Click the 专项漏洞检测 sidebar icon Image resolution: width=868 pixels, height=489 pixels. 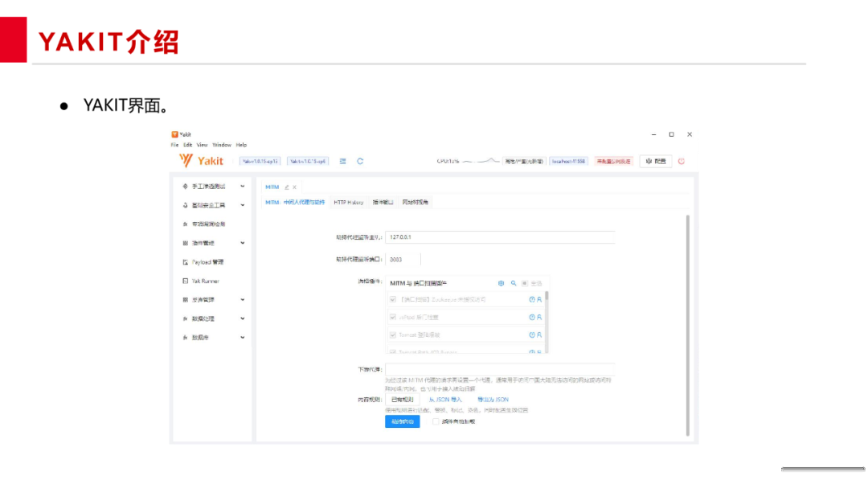[x=185, y=224]
